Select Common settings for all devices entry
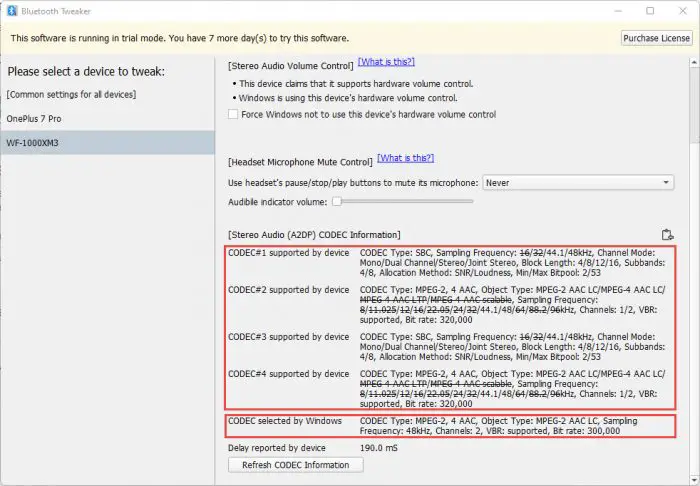 click(x=71, y=95)
